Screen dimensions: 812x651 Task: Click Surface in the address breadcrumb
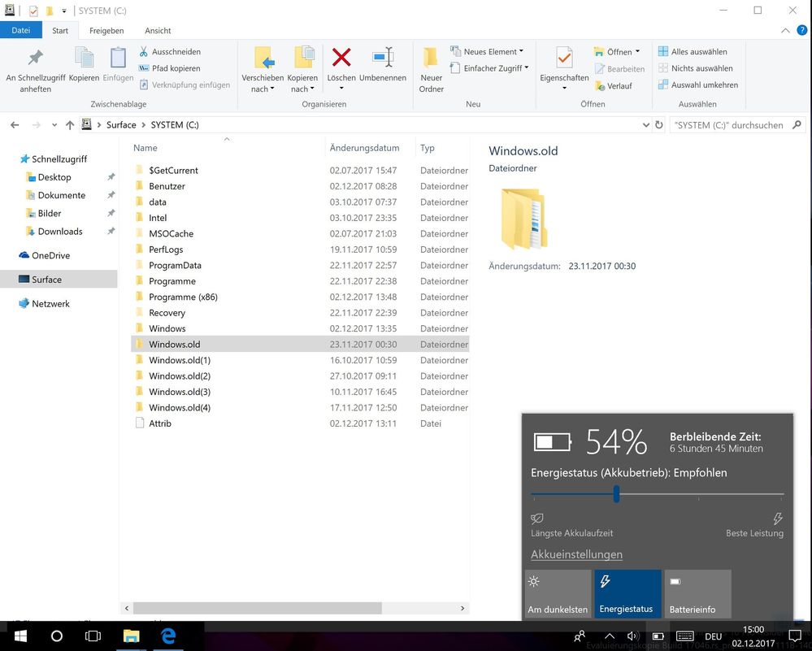tap(121, 125)
